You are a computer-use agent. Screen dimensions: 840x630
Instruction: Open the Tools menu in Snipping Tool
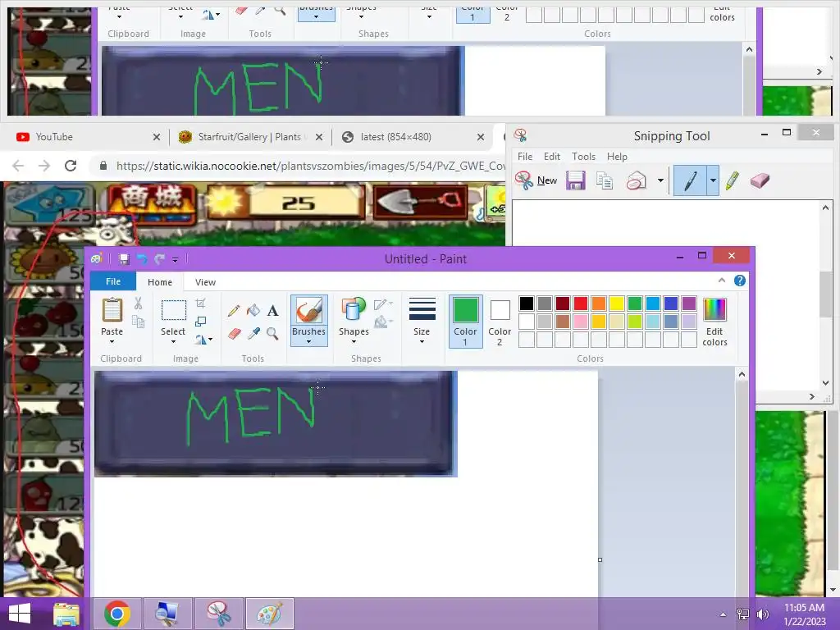coord(583,157)
